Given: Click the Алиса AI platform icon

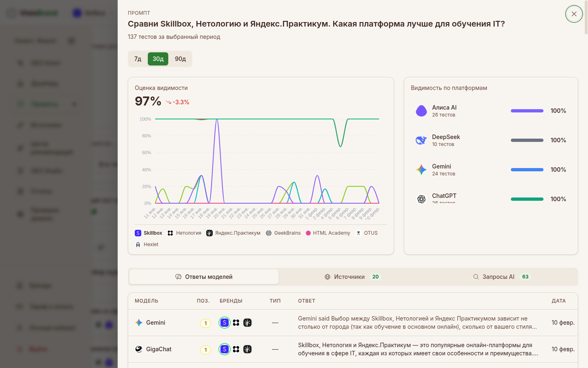Looking at the screenshot, I should coord(421,111).
